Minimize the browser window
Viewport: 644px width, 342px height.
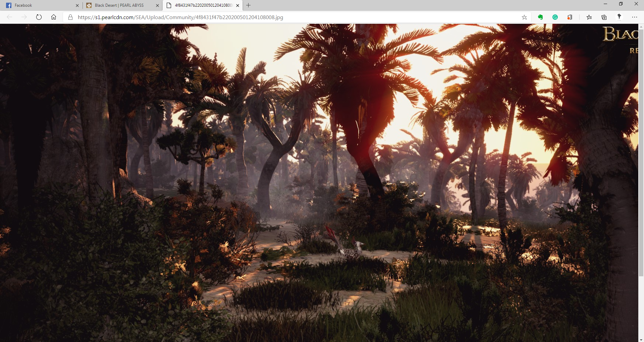point(605,4)
